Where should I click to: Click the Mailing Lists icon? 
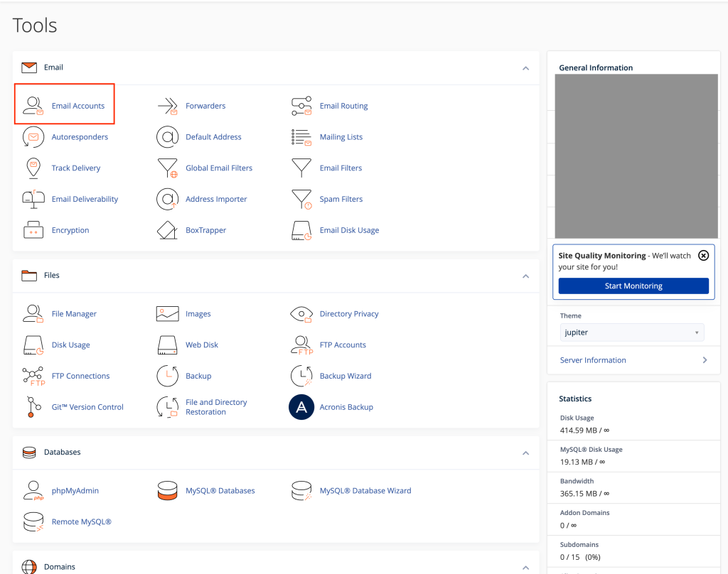(301, 137)
